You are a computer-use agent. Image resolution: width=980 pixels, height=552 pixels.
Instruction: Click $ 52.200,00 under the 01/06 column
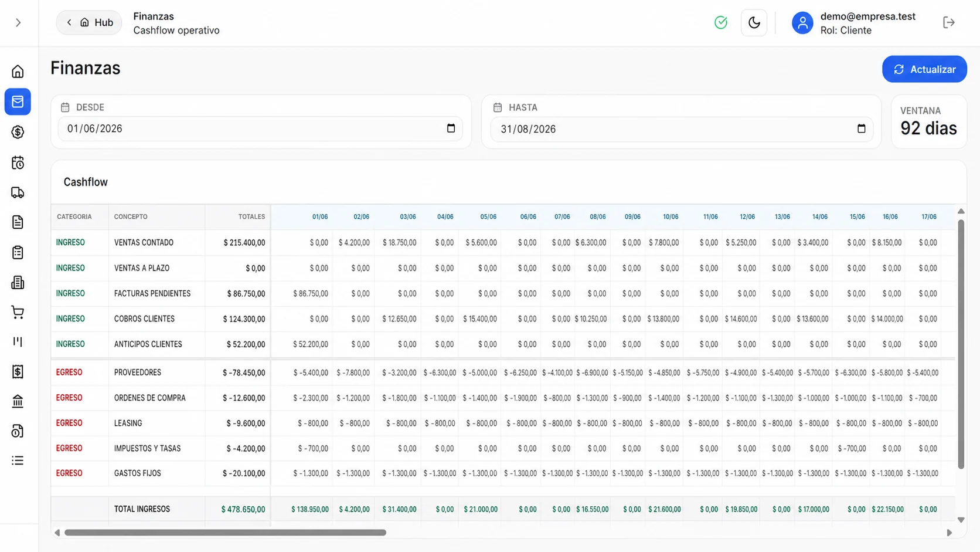[x=311, y=344]
